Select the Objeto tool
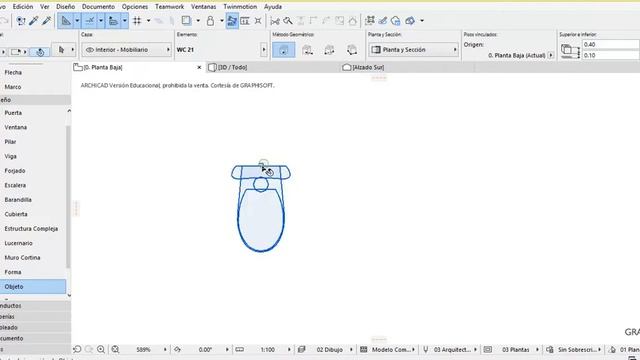This screenshot has width=640, height=360. pos(33,287)
